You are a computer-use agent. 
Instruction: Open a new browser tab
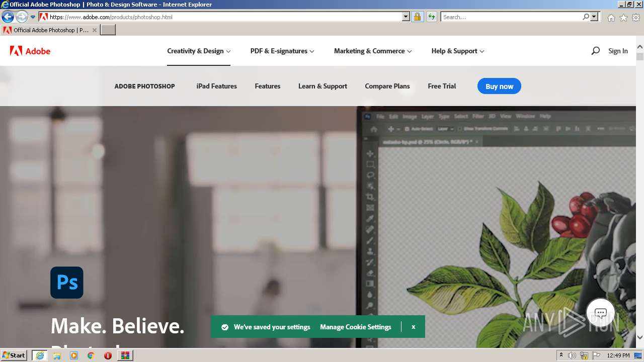point(108,30)
